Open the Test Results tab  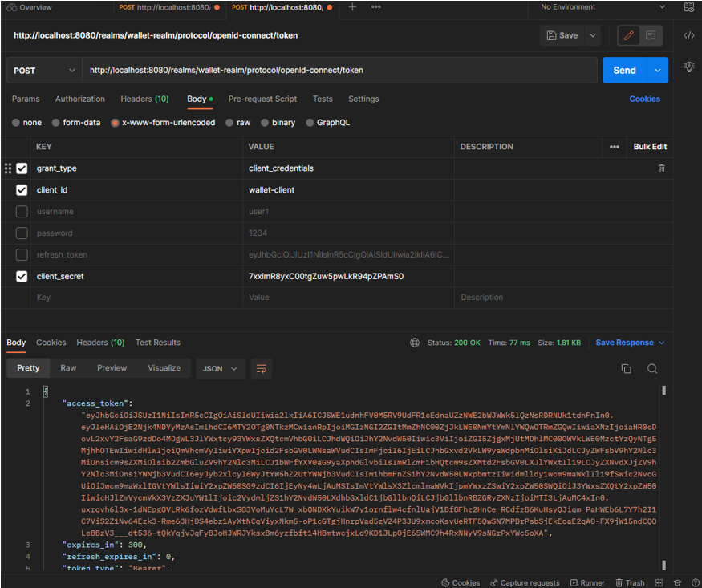(x=157, y=343)
